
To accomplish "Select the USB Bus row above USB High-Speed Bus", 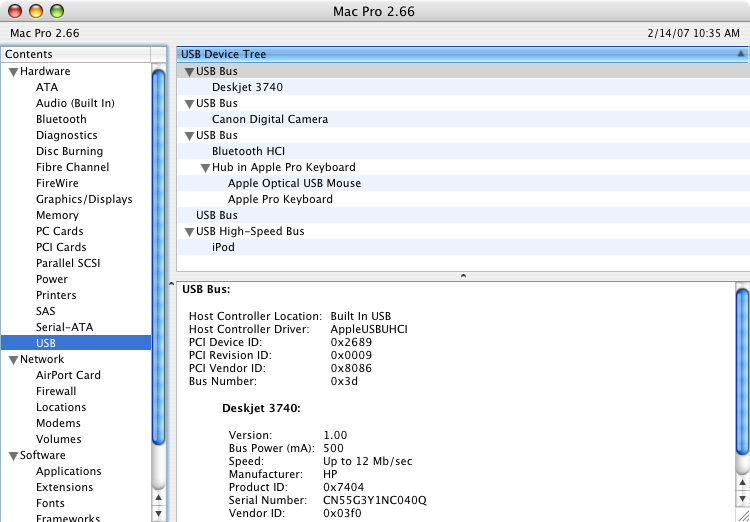I will (x=463, y=215).
